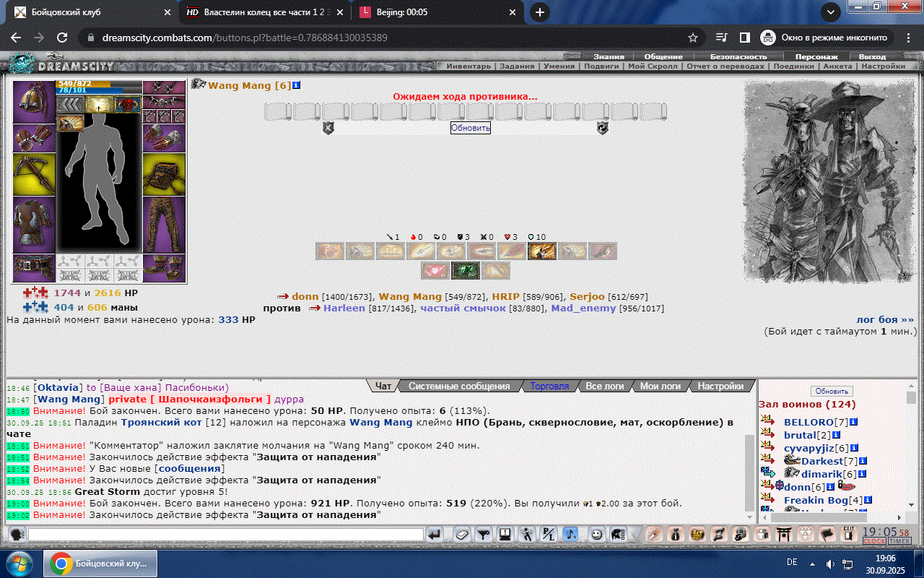Click the player list vertical scrollbar down arrow
The height and width of the screenshot is (578, 924).
(911, 504)
